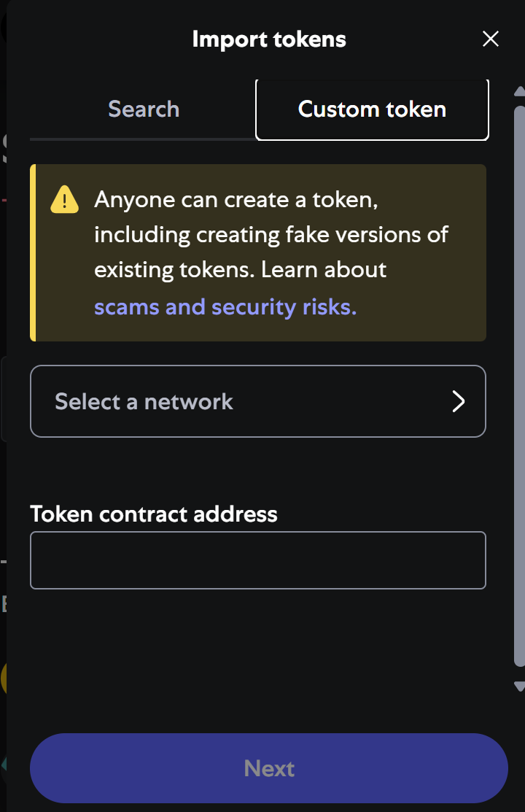This screenshot has height=812, width=525.
Task: Close the Import tokens dialog
Action: coord(491,39)
